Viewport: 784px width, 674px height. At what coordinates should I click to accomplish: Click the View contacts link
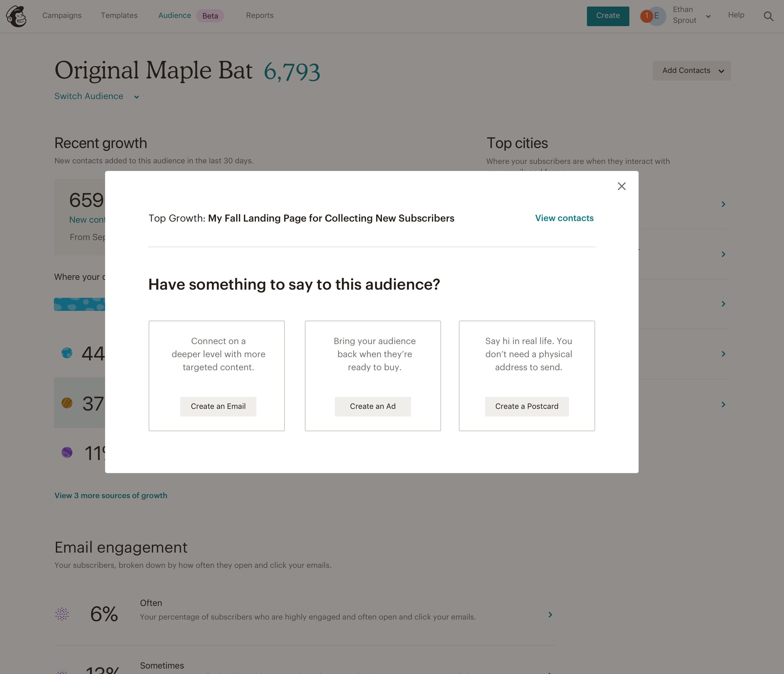564,218
